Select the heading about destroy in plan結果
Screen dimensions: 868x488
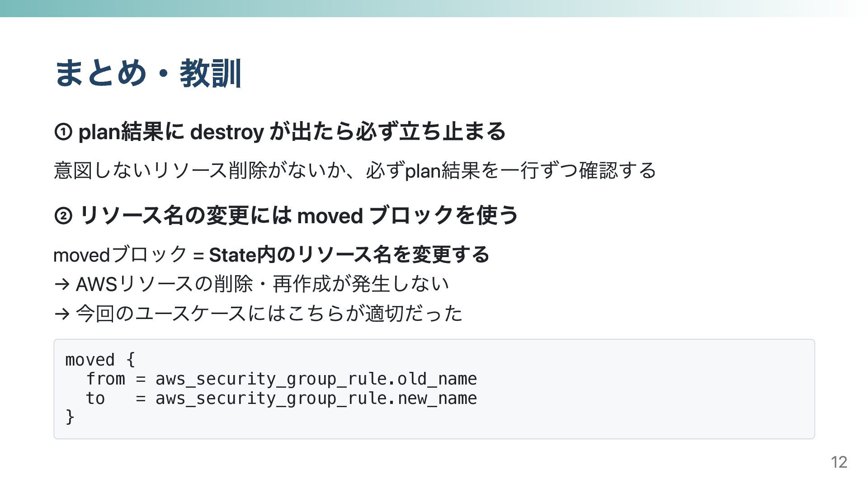pos(280,132)
